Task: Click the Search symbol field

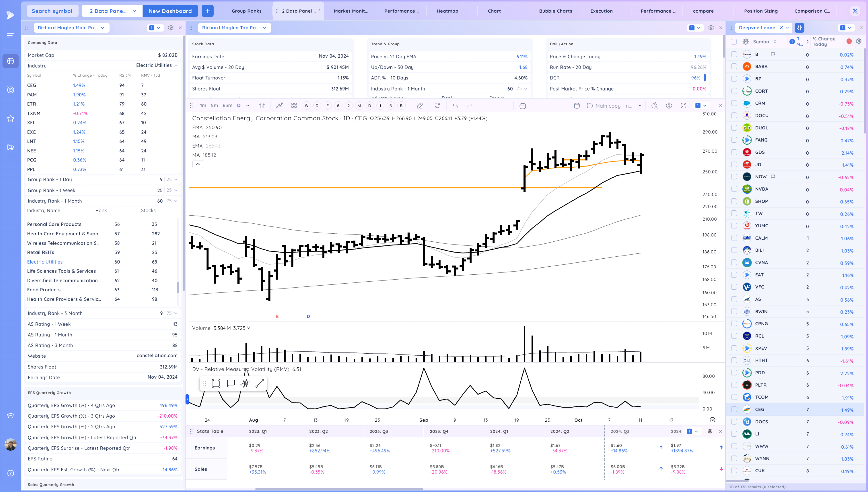Action: tap(52, 11)
